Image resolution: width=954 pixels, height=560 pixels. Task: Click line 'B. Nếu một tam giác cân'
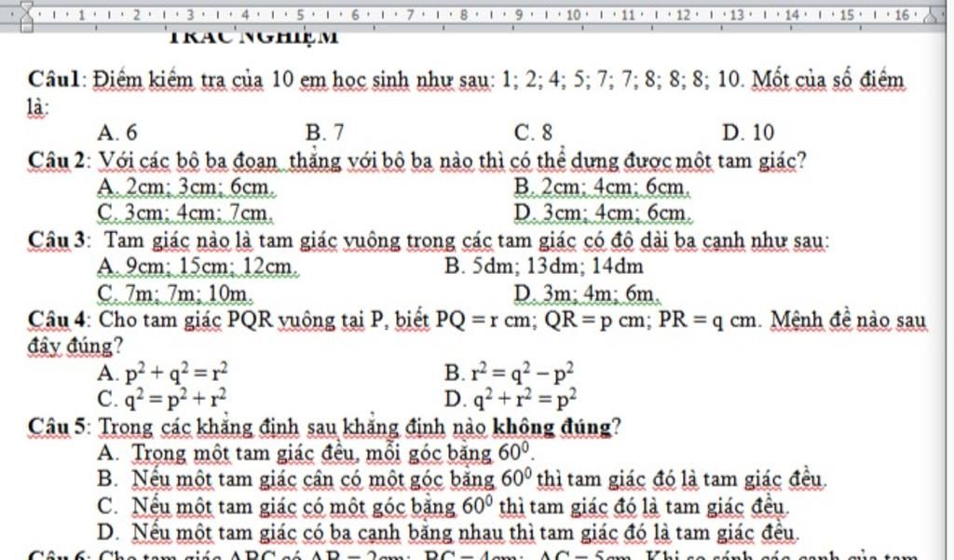click(462, 480)
